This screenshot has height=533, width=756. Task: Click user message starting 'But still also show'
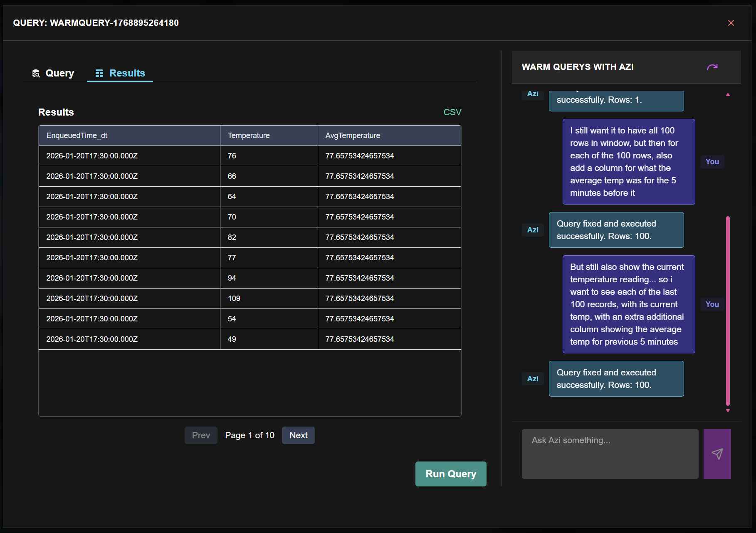pos(629,304)
